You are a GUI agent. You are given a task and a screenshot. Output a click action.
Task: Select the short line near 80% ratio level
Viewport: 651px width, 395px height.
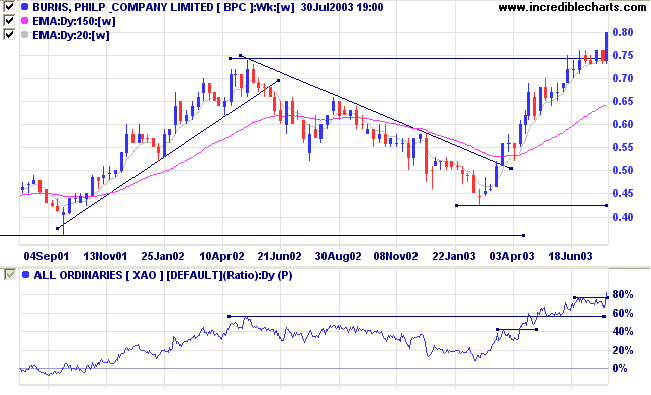point(591,297)
